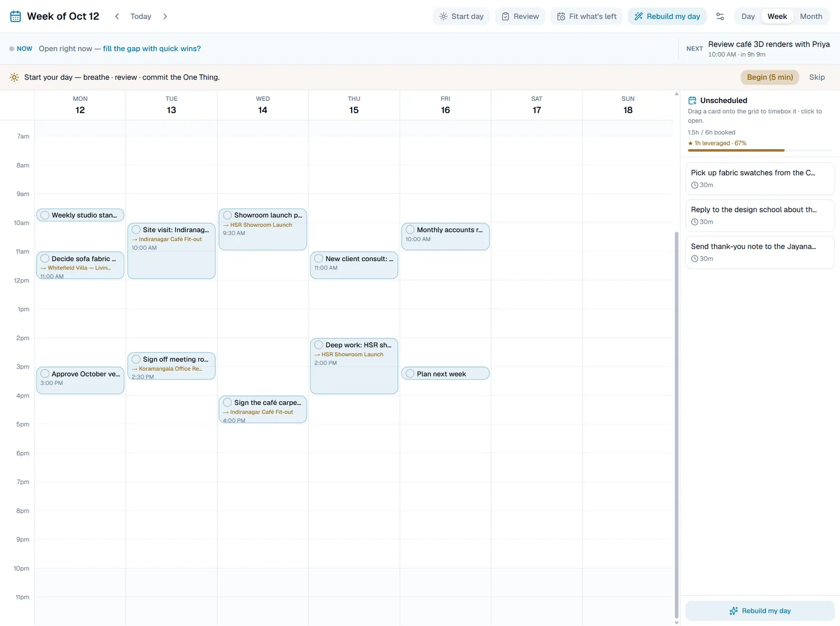Check off Showroom launch task
The height and width of the screenshot is (626, 840).
pos(227,215)
